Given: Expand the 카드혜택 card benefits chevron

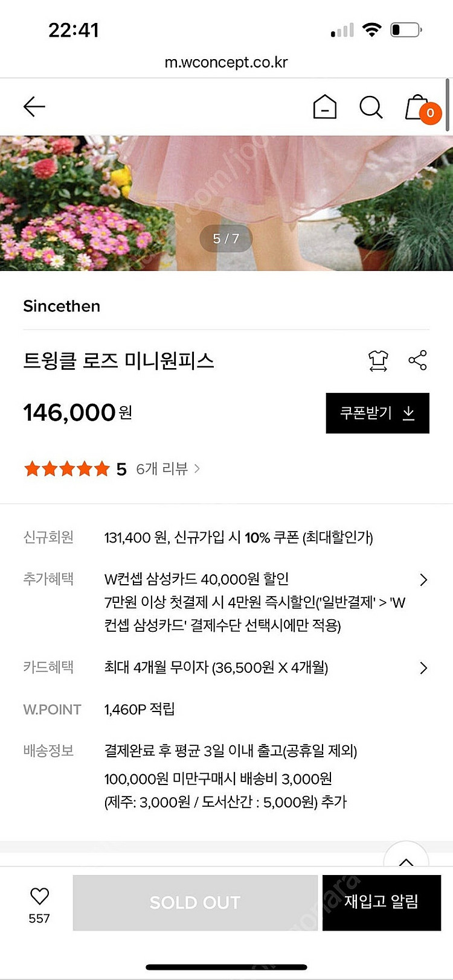Looking at the screenshot, I should (x=423, y=668).
